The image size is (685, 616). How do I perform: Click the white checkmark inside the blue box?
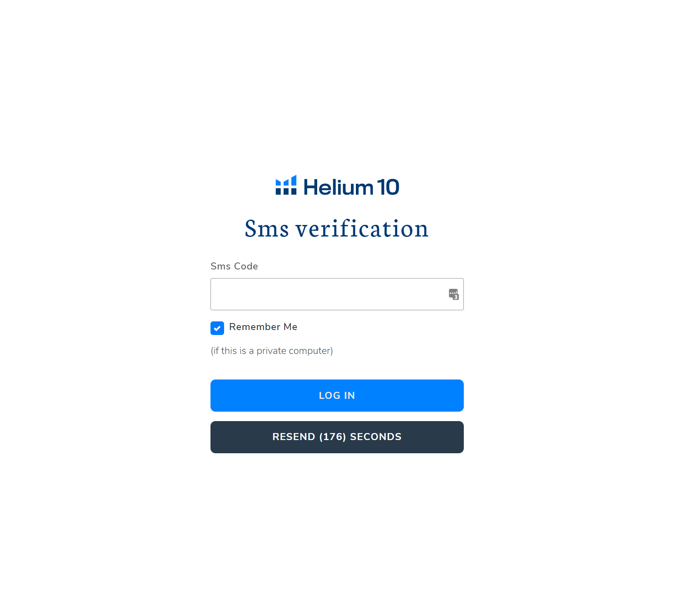point(217,328)
